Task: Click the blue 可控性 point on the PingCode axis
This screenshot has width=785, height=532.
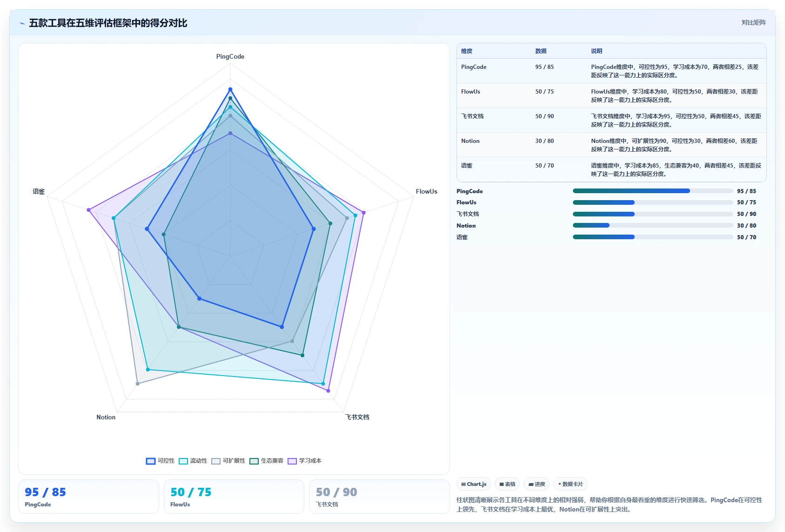Action: [230, 89]
